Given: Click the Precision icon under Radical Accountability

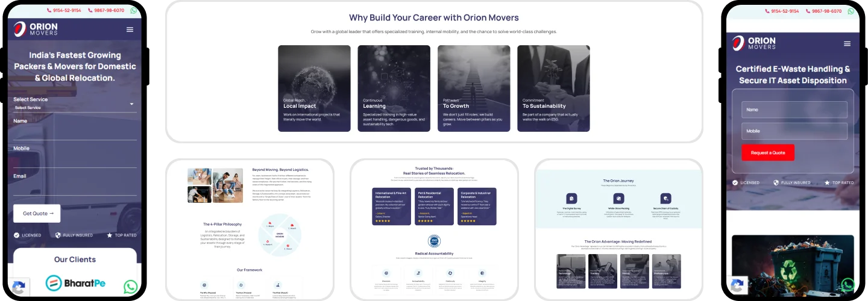Looking at the screenshot, I should [x=386, y=273].
